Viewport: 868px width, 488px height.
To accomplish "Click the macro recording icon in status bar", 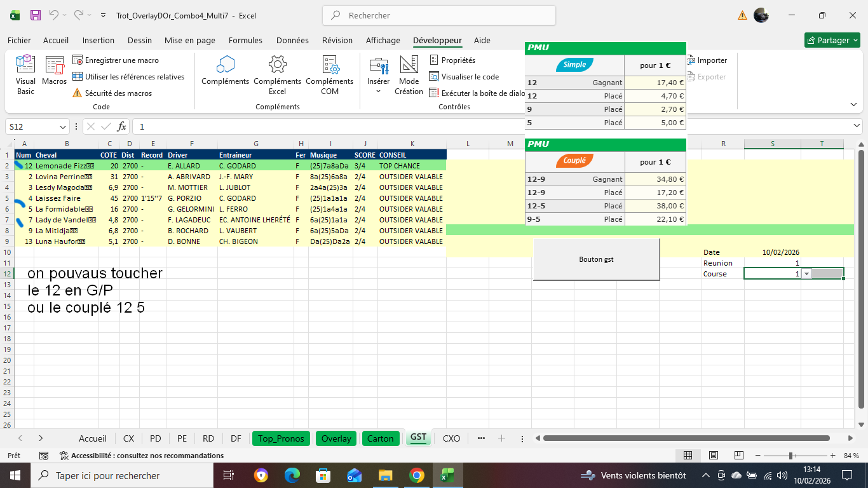I will (44, 456).
